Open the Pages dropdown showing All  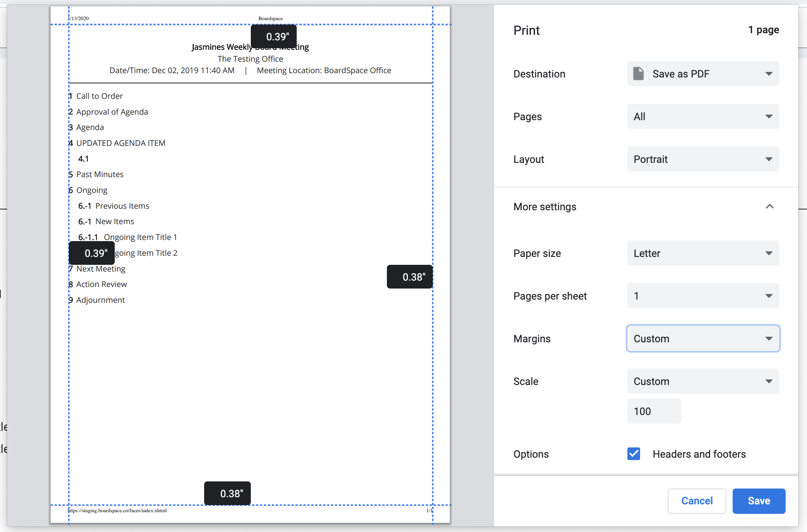point(703,116)
